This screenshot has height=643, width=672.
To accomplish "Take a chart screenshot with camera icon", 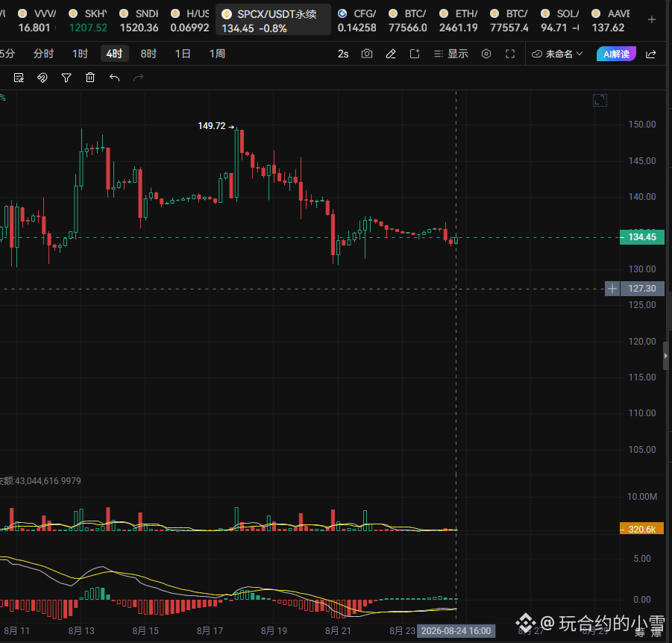I will [367, 54].
